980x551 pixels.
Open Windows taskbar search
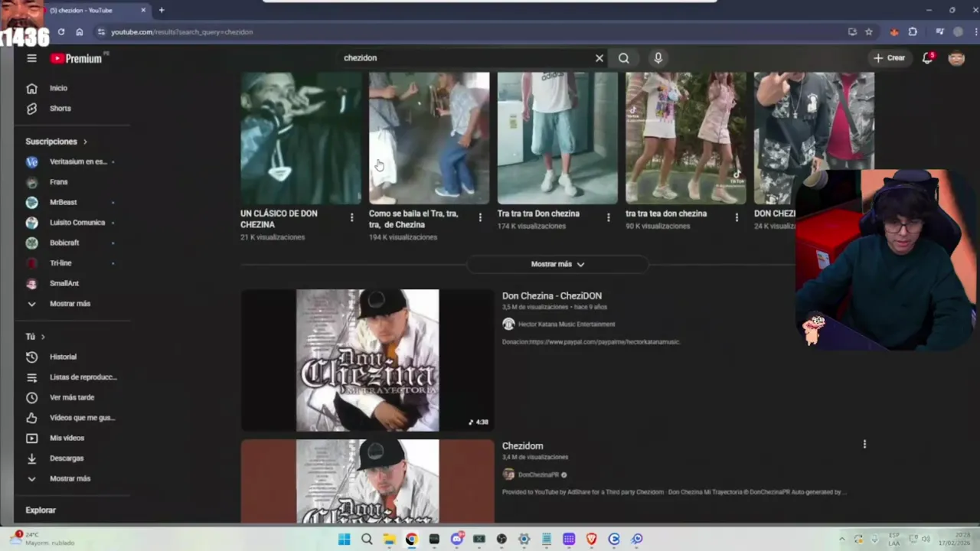coord(367,540)
